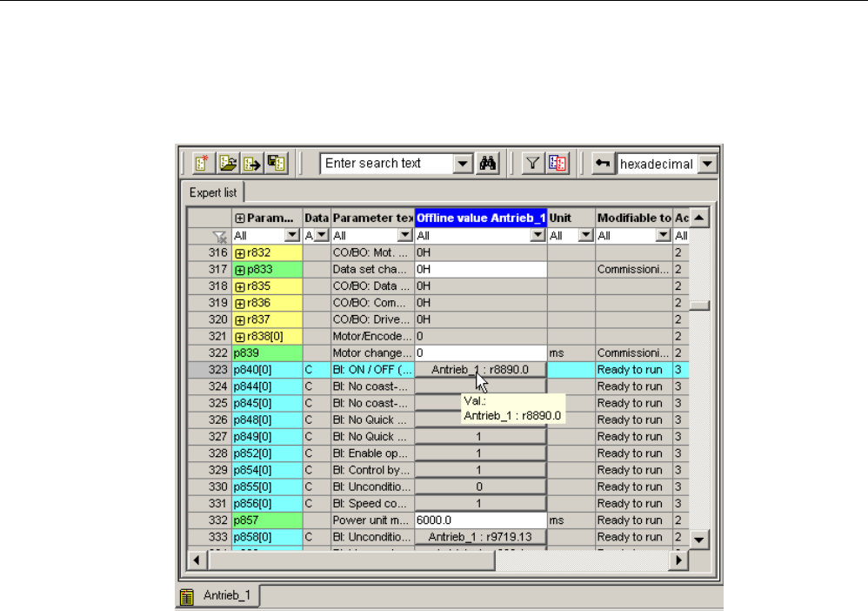Click the p844[0] empty value button

tap(480, 386)
